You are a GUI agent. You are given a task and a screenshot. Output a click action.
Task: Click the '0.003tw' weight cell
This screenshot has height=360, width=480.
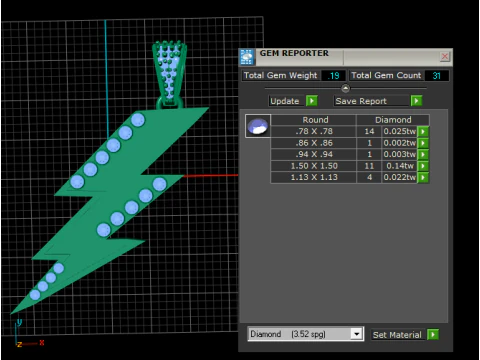399,154
